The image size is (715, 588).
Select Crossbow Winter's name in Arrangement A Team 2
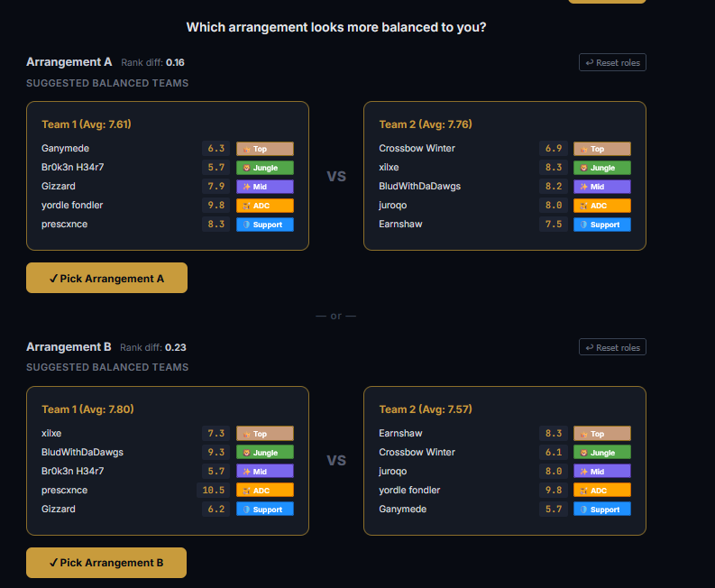(x=417, y=148)
